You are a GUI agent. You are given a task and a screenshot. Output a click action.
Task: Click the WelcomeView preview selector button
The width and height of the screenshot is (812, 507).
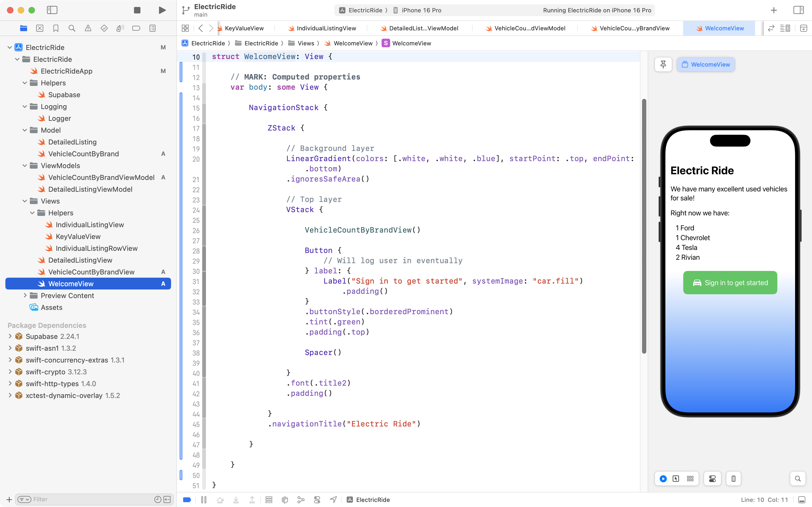pos(706,64)
